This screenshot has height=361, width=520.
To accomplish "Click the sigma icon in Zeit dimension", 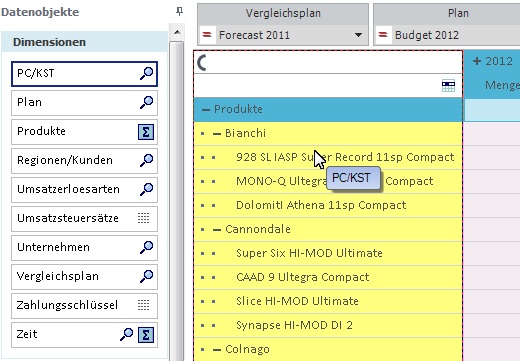I will tap(146, 335).
